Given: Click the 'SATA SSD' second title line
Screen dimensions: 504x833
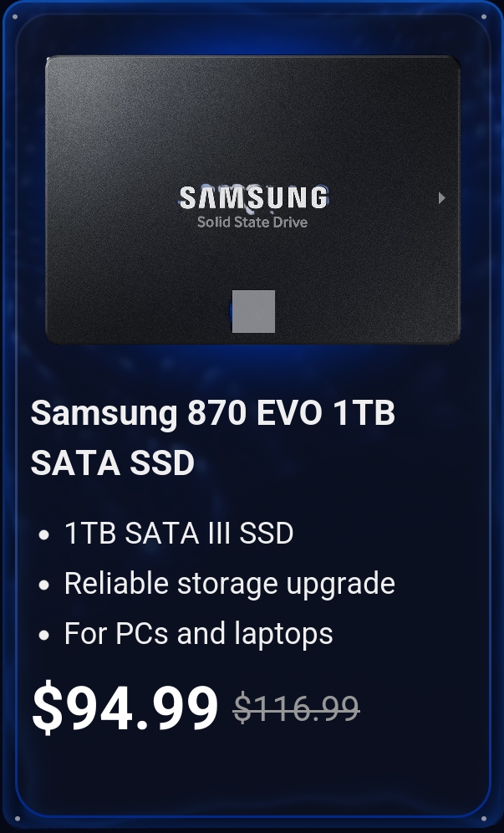Looking at the screenshot, I should (113, 462).
